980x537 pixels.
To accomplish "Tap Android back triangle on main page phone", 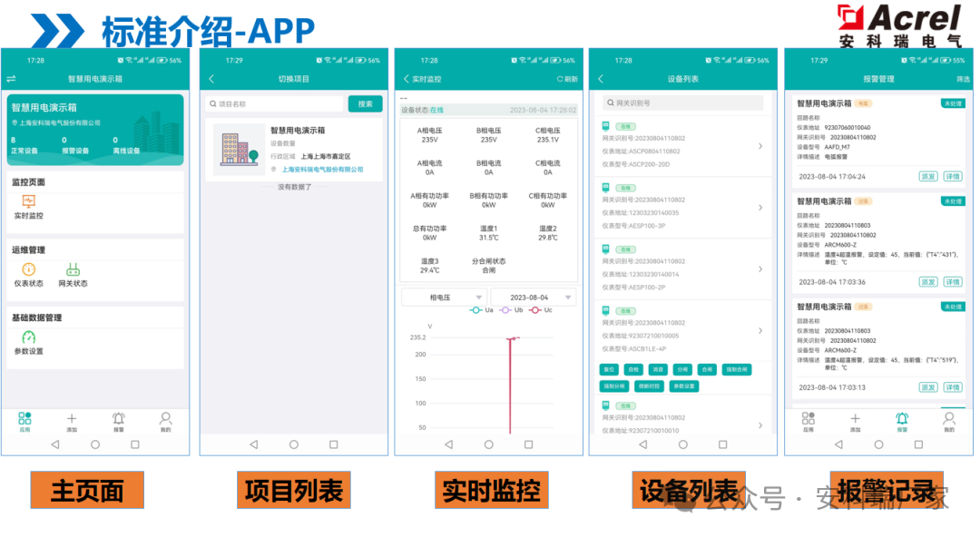I will [55, 444].
